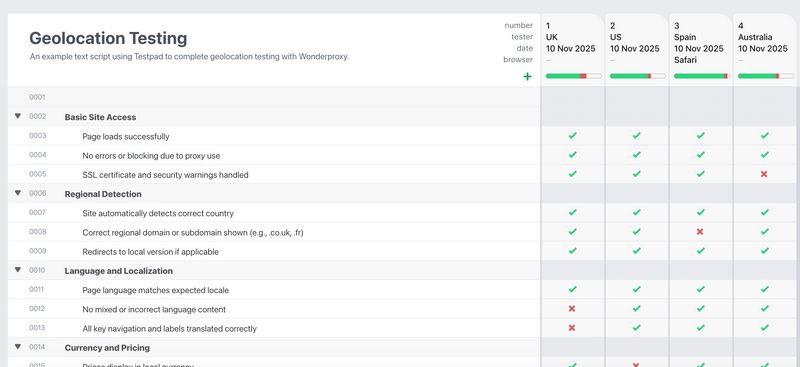The height and width of the screenshot is (367, 800).
Task: Open the Australia run progress bar
Action: [766, 76]
